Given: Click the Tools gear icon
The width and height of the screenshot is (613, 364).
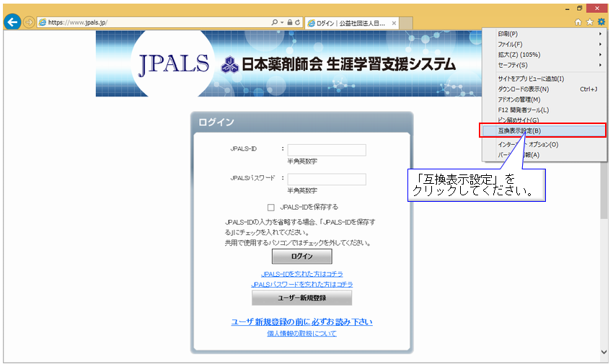Looking at the screenshot, I should tap(601, 22).
